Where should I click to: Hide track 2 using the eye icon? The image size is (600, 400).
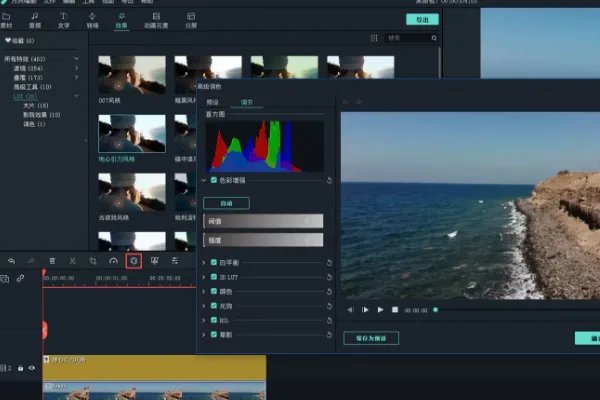(x=31, y=368)
